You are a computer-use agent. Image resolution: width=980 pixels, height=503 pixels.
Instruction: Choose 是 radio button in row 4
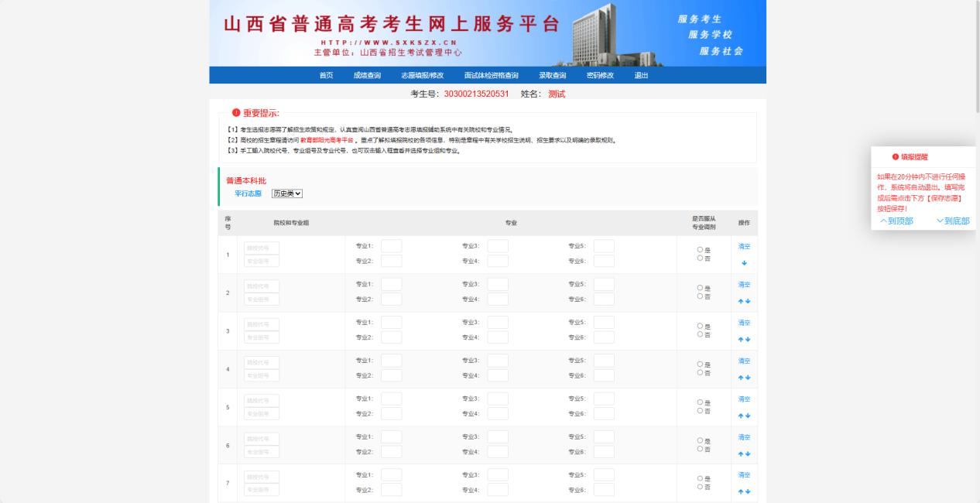[x=700, y=364]
